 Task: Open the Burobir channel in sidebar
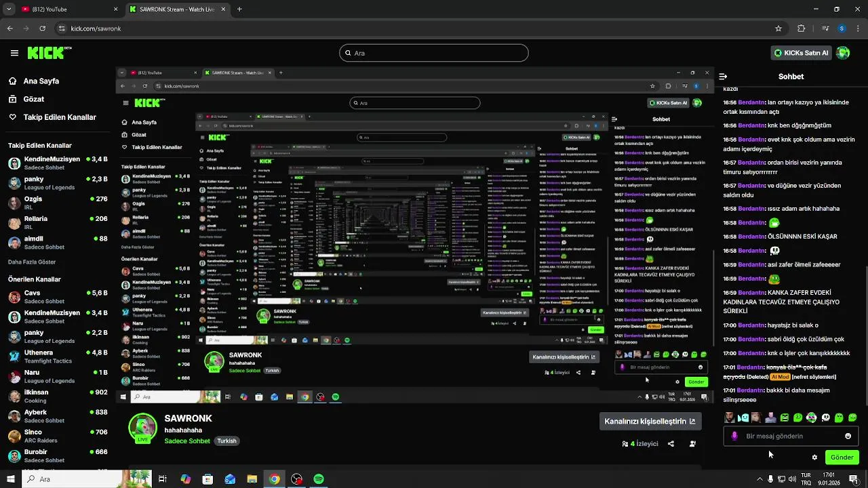point(58,455)
